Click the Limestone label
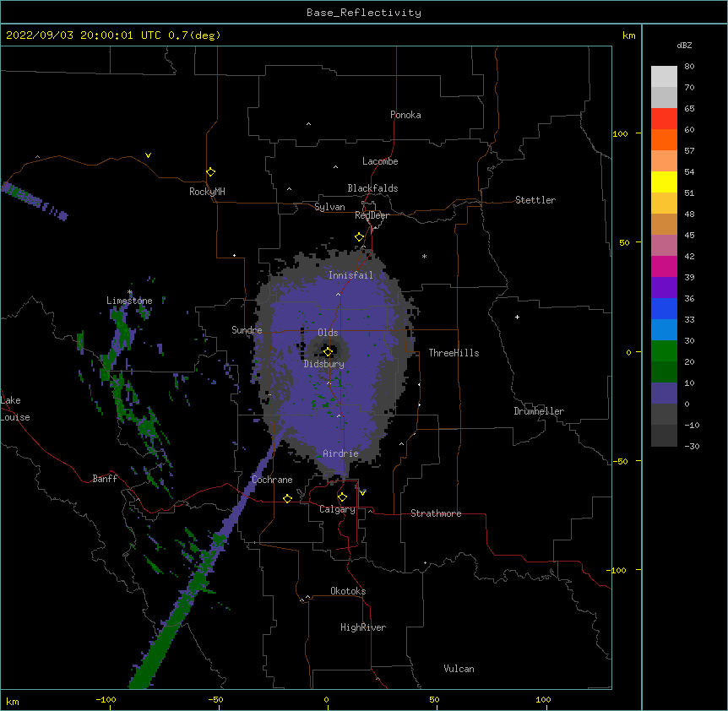Viewport: 728px width, 711px height. pyautogui.click(x=129, y=301)
